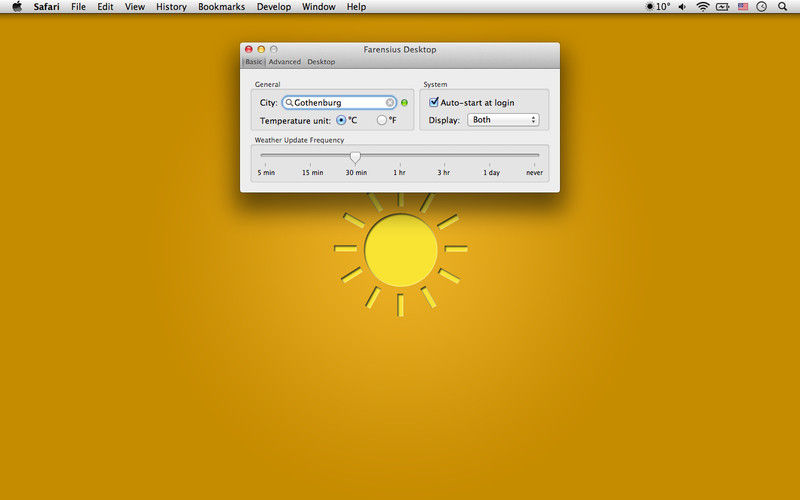Image resolution: width=800 pixels, height=500 pixels.
Task: Click the green city status indicator
Action: [405, 103]
